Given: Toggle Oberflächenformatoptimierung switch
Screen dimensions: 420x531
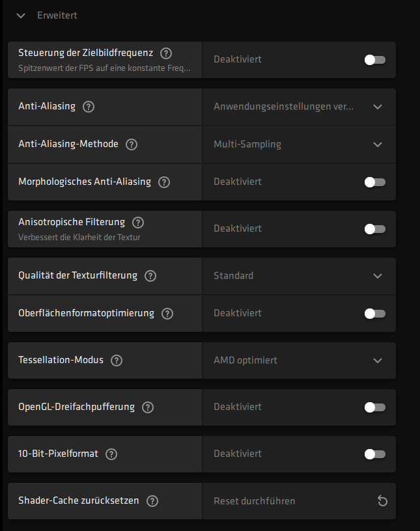Looking at the screenshot, I should tap(374, 314).
